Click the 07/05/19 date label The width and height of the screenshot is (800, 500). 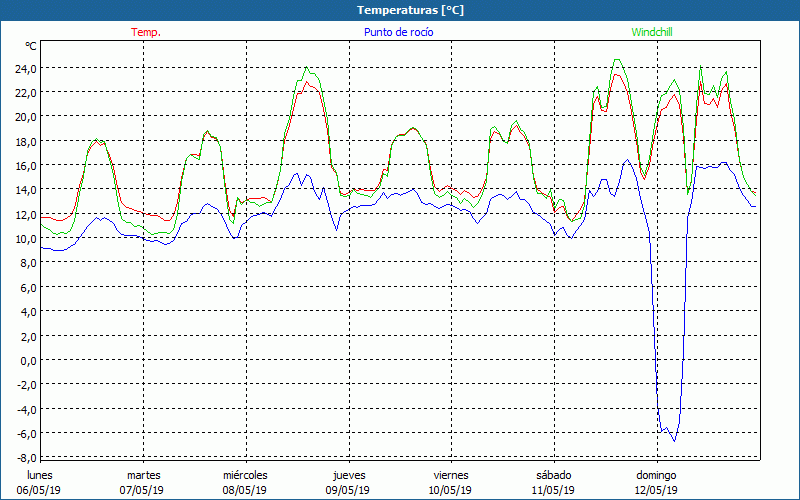point(142,490)
